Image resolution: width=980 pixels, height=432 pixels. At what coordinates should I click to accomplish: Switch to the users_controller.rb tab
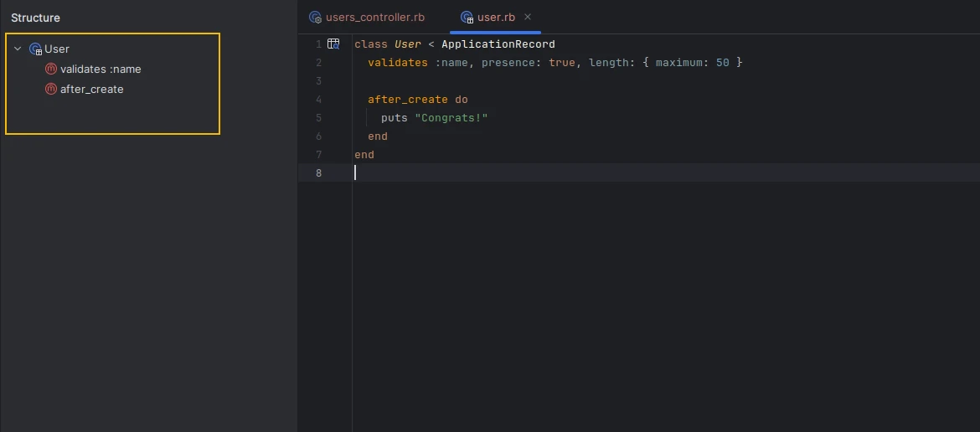pyautogui.click(x=368, y=17)
